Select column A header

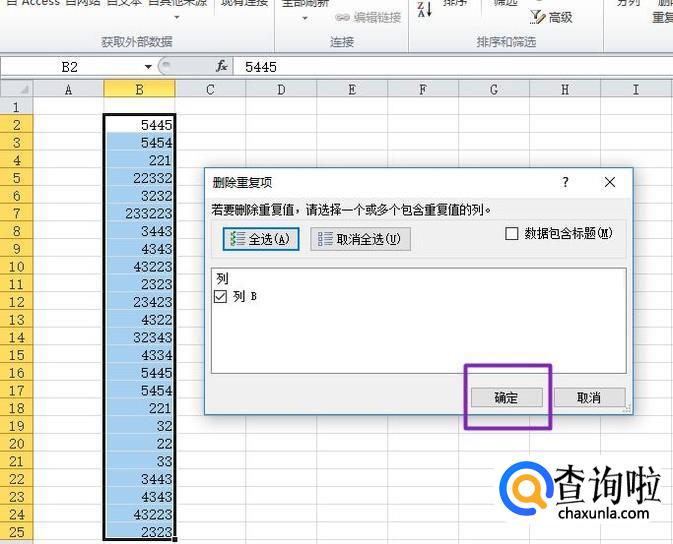click(x=68, y=89)
